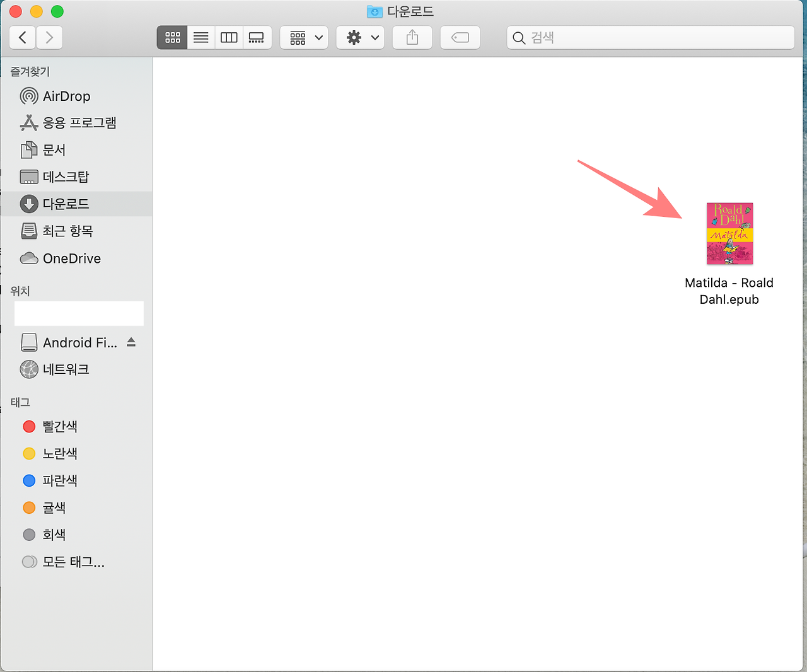Screen dimensions: 807x672
Task: Click the Android Fi... disk drive icon
Action: tap(29, 342)
